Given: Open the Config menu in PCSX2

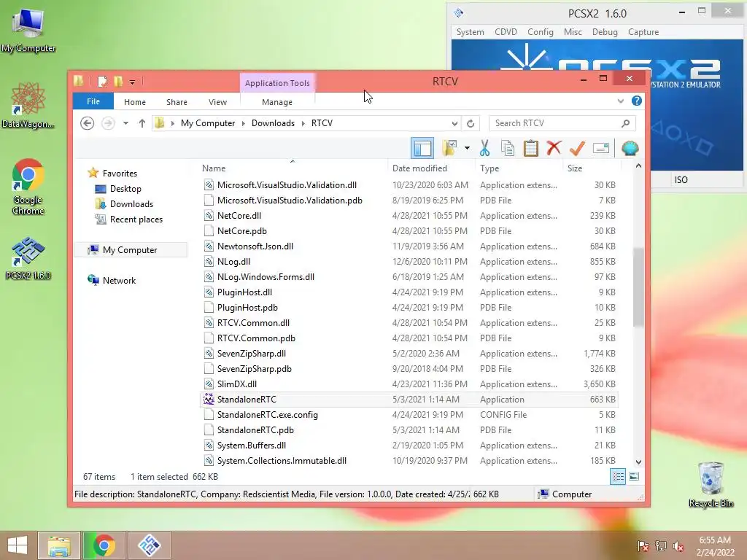Looking at the screenshot, I should pos(541,32).
